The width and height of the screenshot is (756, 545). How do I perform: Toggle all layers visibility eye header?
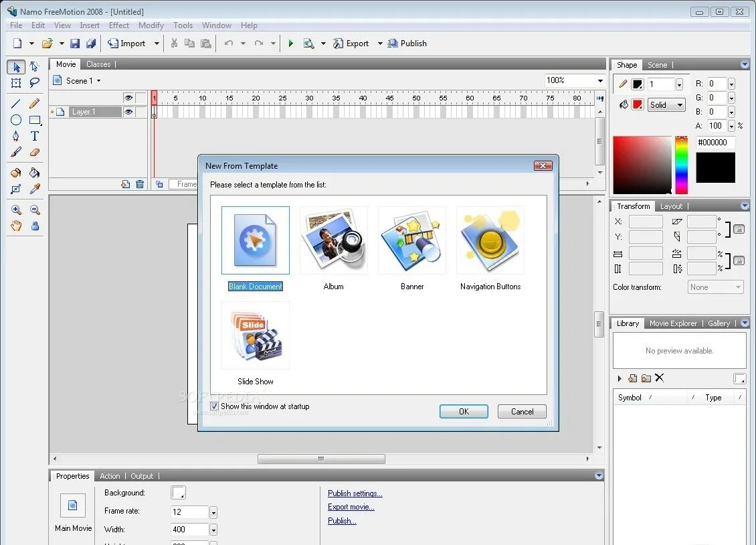128,98
